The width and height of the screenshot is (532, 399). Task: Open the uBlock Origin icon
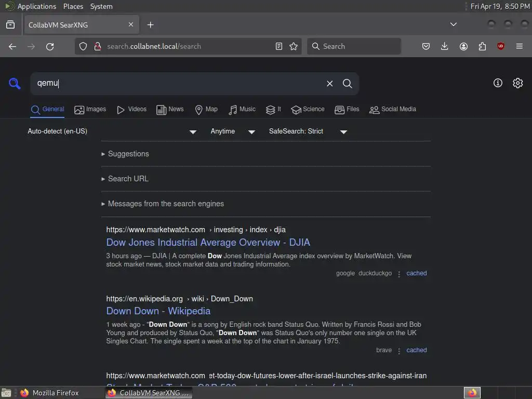click(x=501, y=46)
